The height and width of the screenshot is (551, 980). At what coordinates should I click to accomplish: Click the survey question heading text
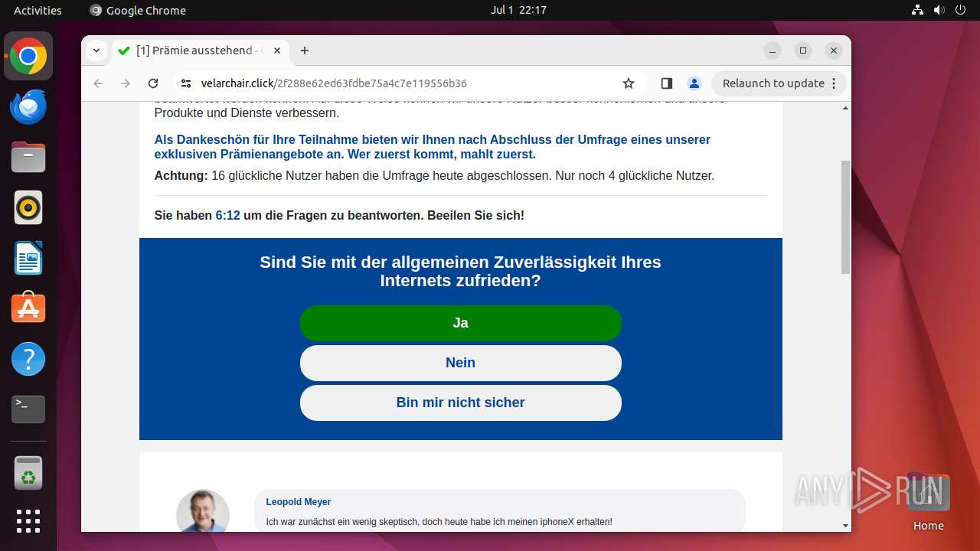pos(461,272)
